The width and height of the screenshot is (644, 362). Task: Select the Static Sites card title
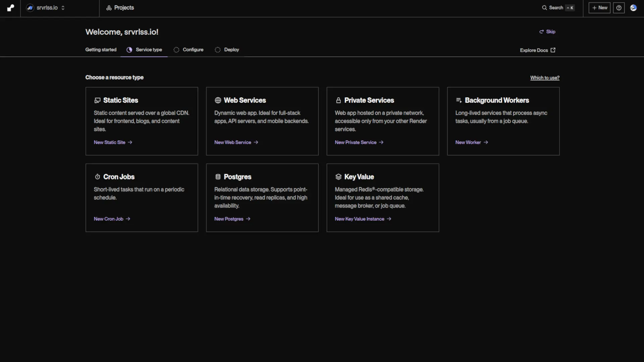pyautogui.click(x=120, y=100)
